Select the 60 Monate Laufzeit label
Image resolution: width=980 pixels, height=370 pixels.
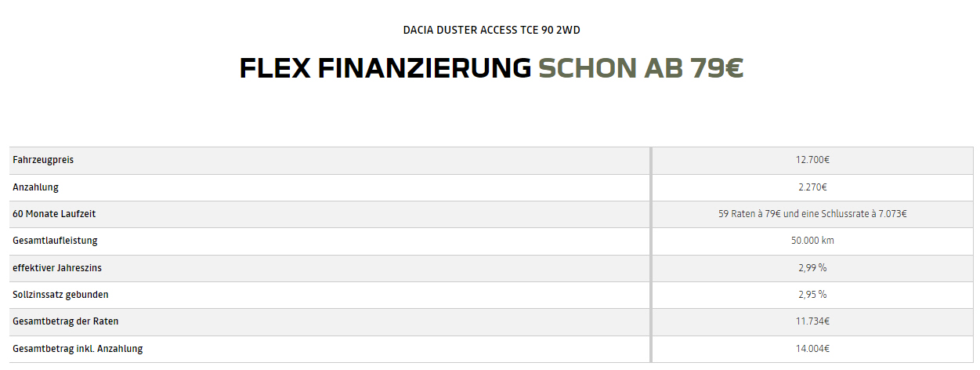tap(54, 214)
